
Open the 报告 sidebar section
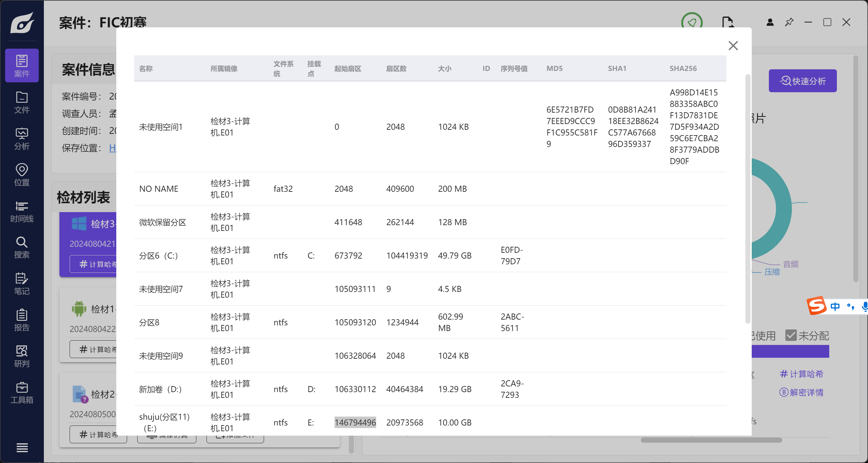22,320
